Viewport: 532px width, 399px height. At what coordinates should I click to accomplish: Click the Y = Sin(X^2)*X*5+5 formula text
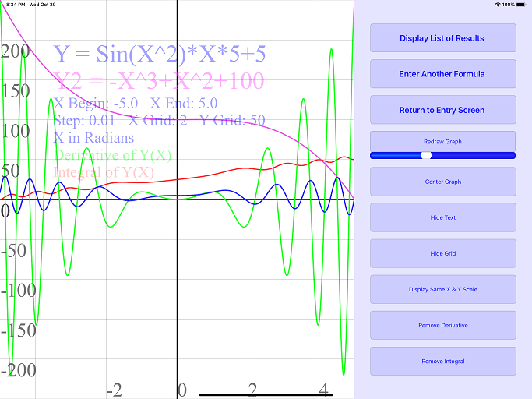click(x=159, y=54)
